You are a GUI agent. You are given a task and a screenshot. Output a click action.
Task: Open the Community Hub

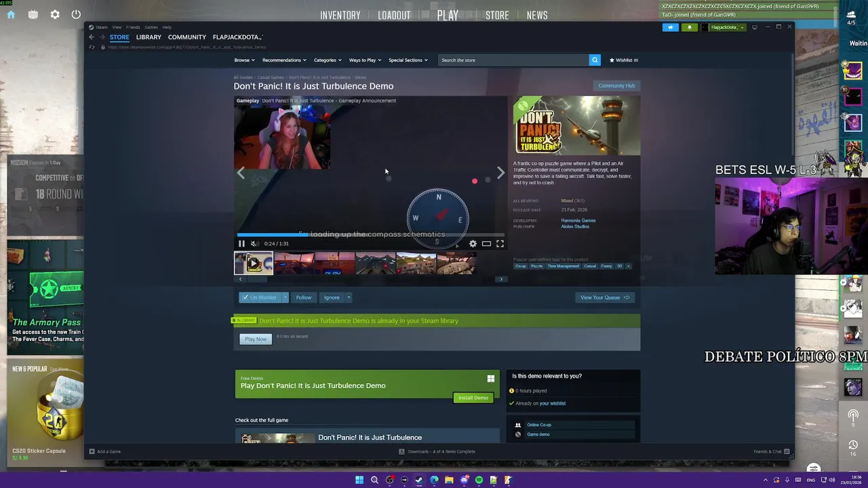[x=616, y=85]
